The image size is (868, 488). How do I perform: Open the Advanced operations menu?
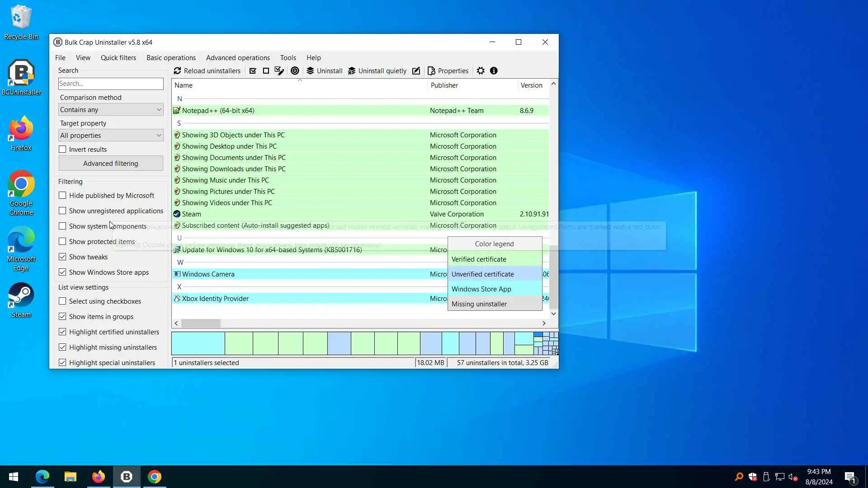click(238, 58)
